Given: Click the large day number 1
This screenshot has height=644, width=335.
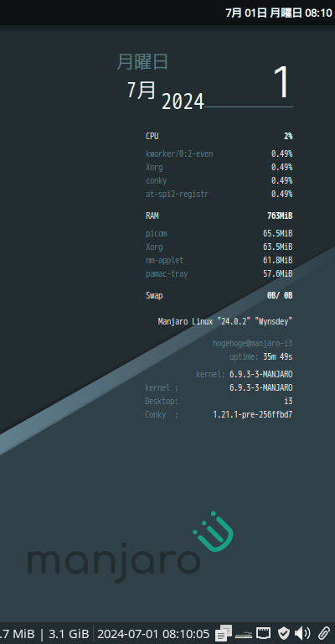Looking at the screenshot, I should pos(281,82).
